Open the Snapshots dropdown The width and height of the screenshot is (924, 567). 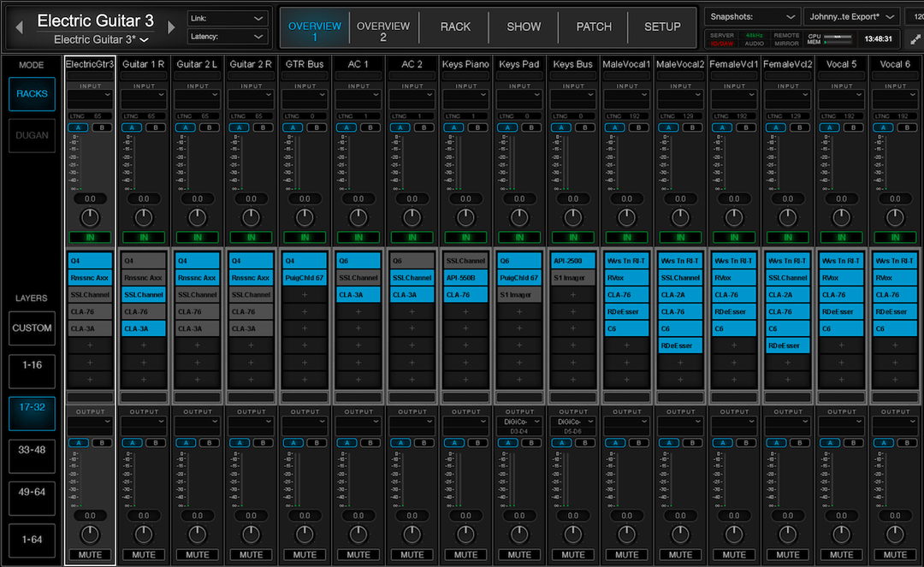click(751, 16)
